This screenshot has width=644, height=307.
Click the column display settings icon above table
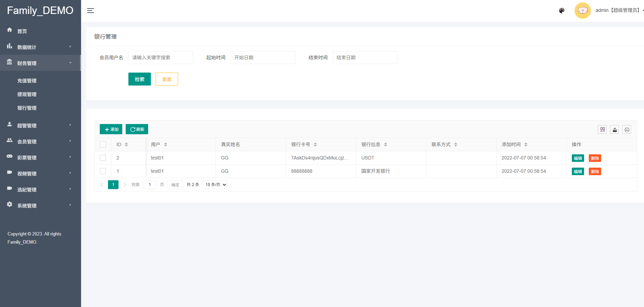tap(602, 129)
